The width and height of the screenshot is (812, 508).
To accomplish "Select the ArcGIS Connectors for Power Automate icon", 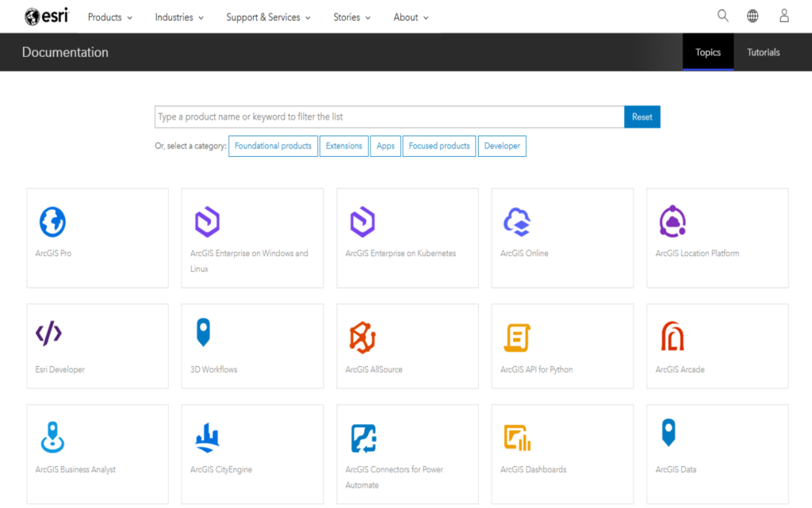I will 363,438.
